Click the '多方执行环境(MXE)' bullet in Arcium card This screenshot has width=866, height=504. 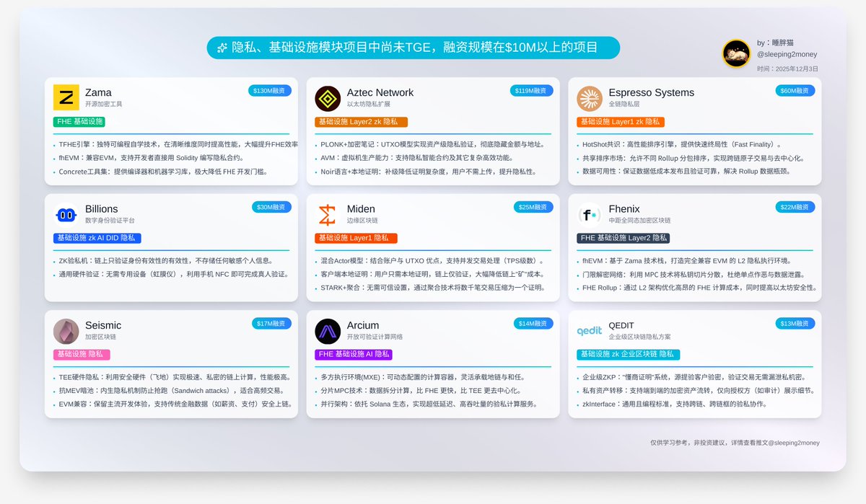click(420, 377)
